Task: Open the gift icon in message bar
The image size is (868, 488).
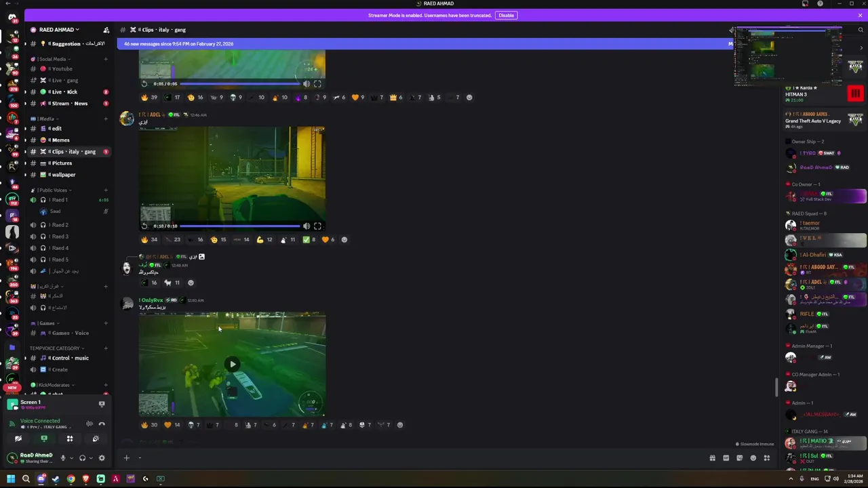Action: pos(712,458)
